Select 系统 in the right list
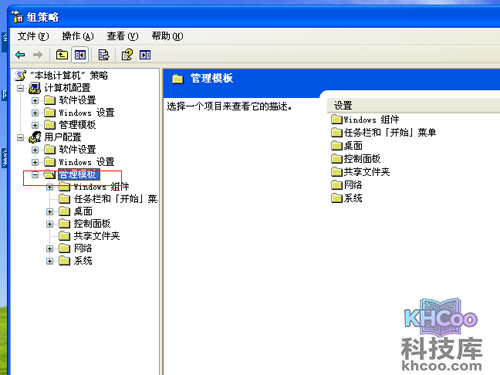Viewport: 500px width, 375px height. click(x=353, y=198)
